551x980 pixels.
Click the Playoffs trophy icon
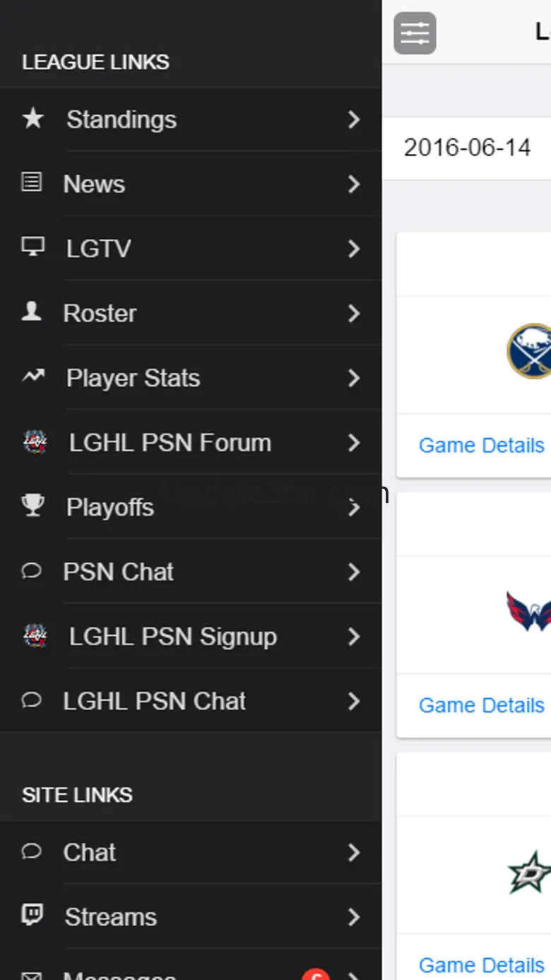[32, 506]
